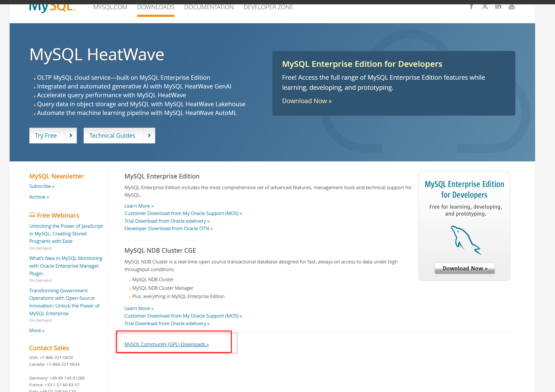Go to DEVELOPER ZONE tab
This screenshot has height=392, width=555.
(x=268, y=7)
